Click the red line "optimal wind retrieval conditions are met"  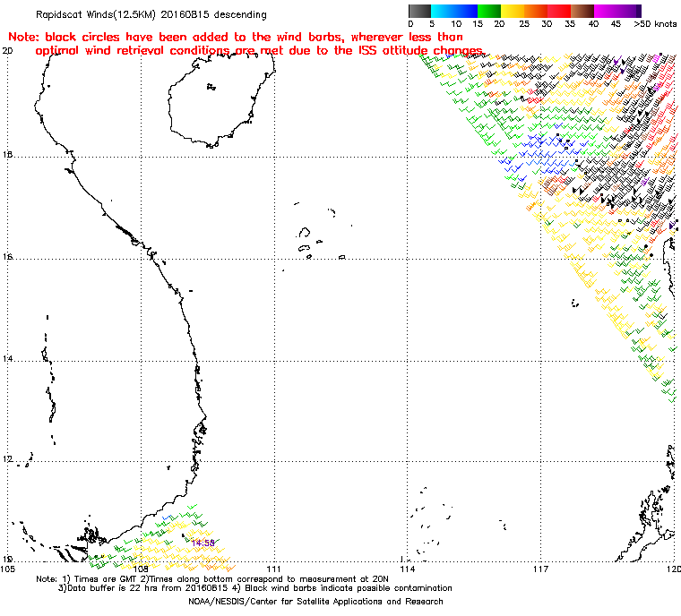[x=259, y=51]
